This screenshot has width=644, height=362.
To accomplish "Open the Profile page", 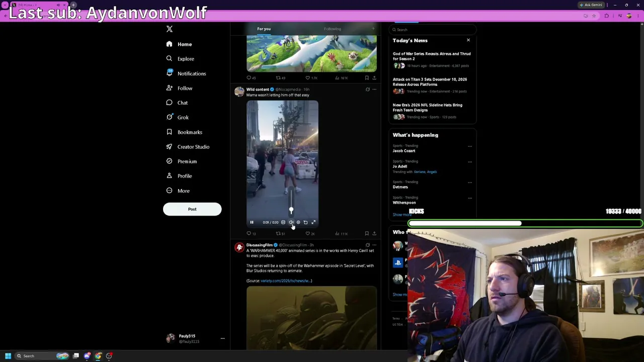I will (179, 176).
